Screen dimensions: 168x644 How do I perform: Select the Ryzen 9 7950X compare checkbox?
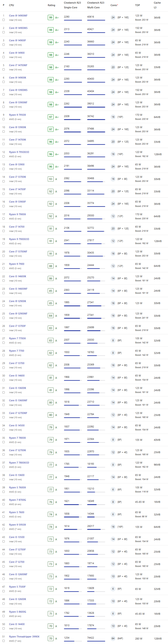[4, 119]
